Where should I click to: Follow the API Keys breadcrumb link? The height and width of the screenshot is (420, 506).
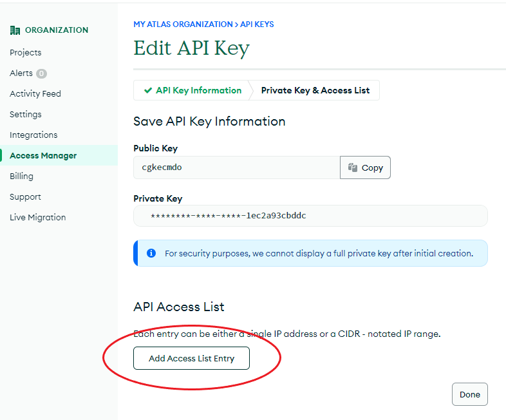coord(257,24)
